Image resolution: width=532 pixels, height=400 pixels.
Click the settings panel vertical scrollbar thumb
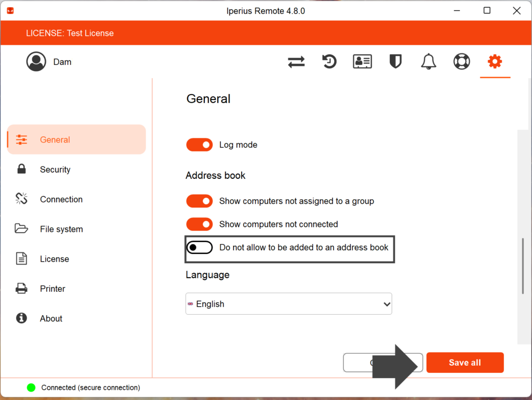click(x=523, y=266)
